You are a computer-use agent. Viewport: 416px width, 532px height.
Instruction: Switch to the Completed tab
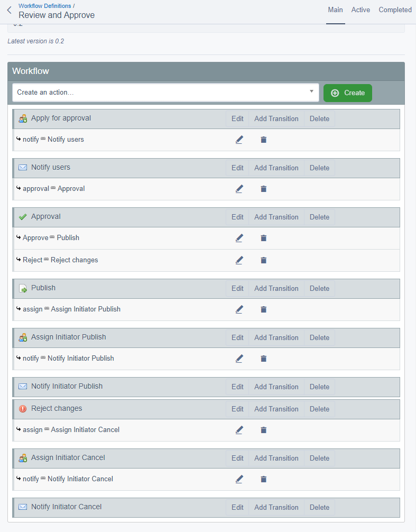click(x=395, y=10)
